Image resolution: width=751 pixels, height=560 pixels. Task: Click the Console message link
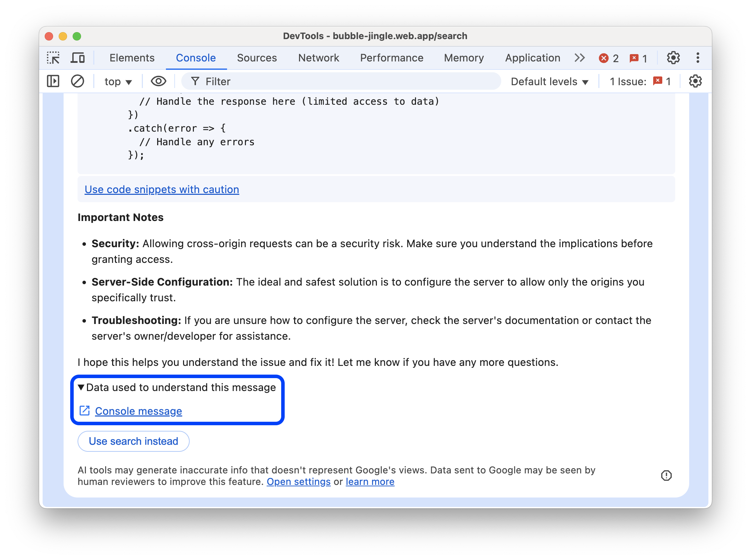138,411
